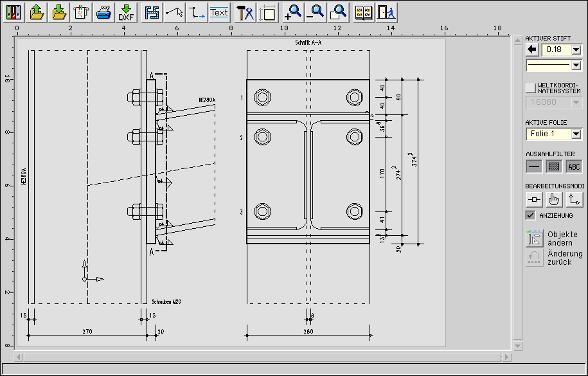Toggle the Weltkoordinatensystem checkbox
Screen dimensions: 588x376
coord(530,87)
